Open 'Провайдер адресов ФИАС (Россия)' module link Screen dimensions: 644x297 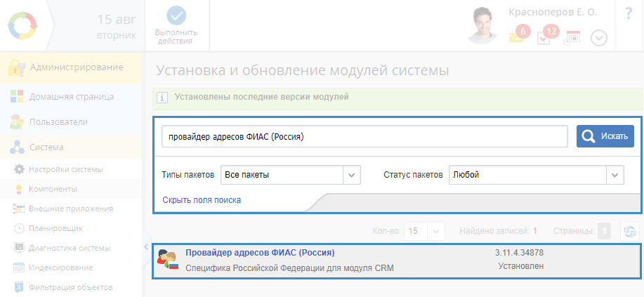(x=260, y=253)
